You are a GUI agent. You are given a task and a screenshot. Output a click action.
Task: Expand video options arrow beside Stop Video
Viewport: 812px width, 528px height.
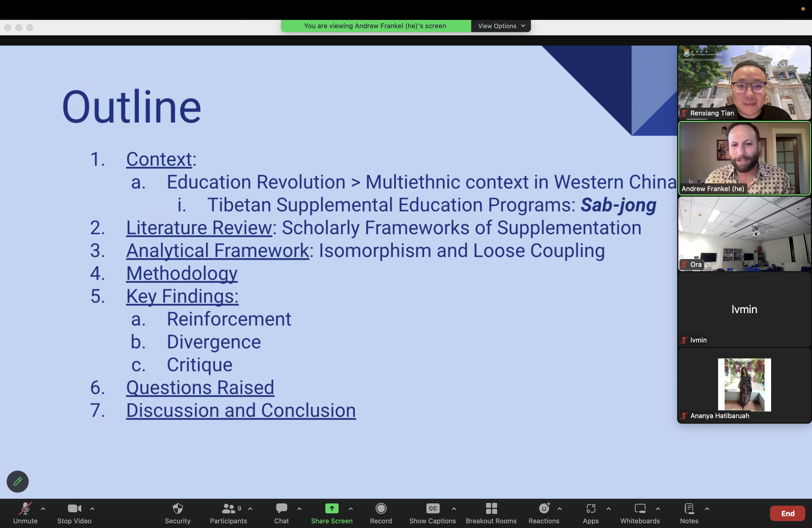[x=92, y=509]
